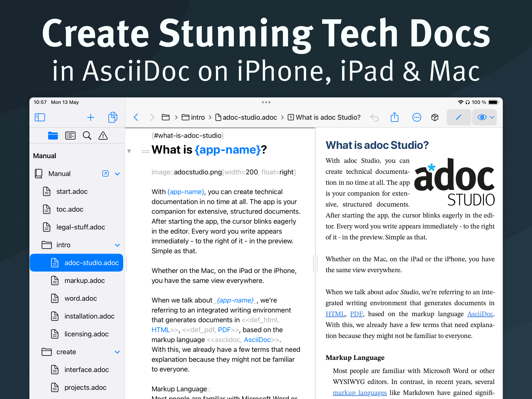Collapse the intro folder chevron
This screenshot has width=532, height=399.
[117, 245]
